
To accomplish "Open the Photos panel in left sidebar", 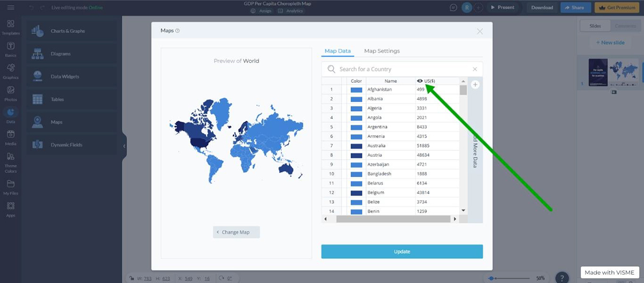I will (10, 93).
